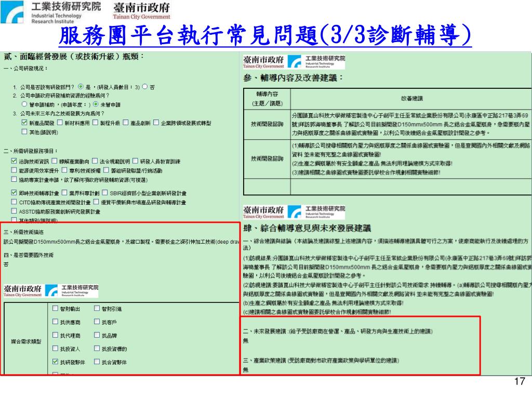Click the 輔導內容 (主題／議題) column header
Screen dimensions: 532x399
pos(267,98)
